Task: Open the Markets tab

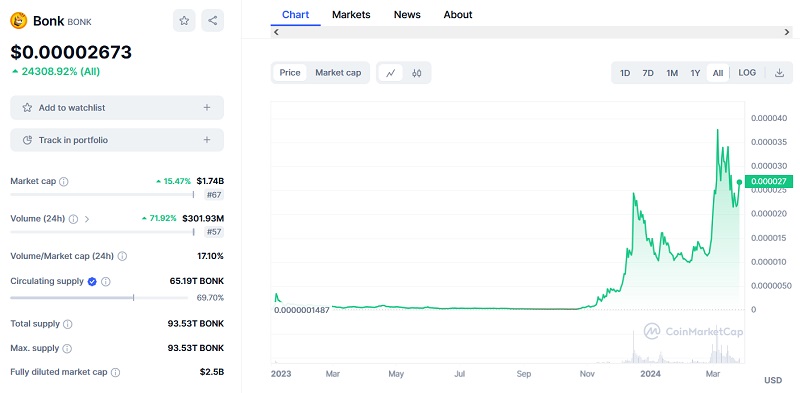Action: [x=351, y=15]
